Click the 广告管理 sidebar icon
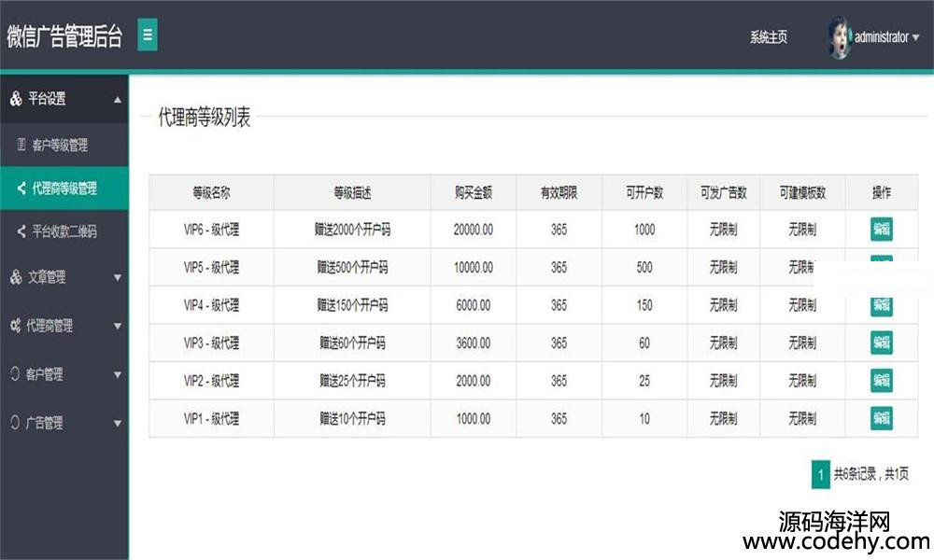Screen dimensions: 934x560 pos(15,423)
